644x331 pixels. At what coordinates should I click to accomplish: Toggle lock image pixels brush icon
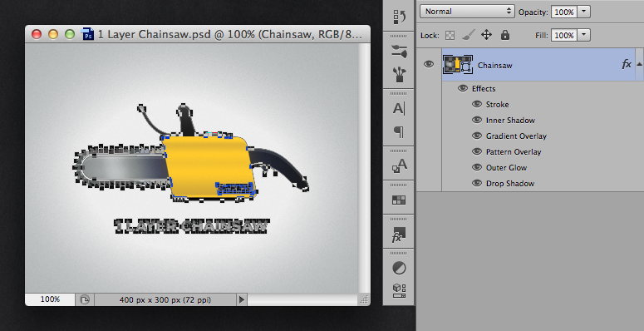[468, 36]
